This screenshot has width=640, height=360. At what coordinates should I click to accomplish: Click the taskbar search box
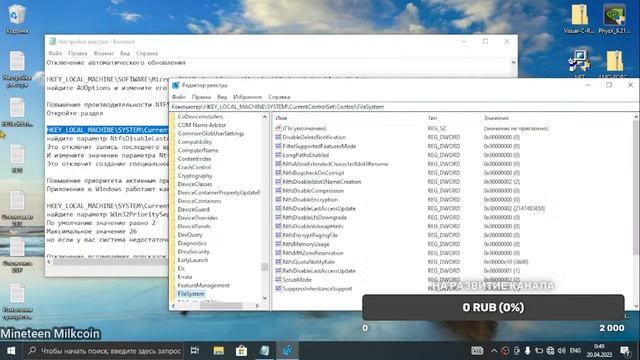coord(104,351)
